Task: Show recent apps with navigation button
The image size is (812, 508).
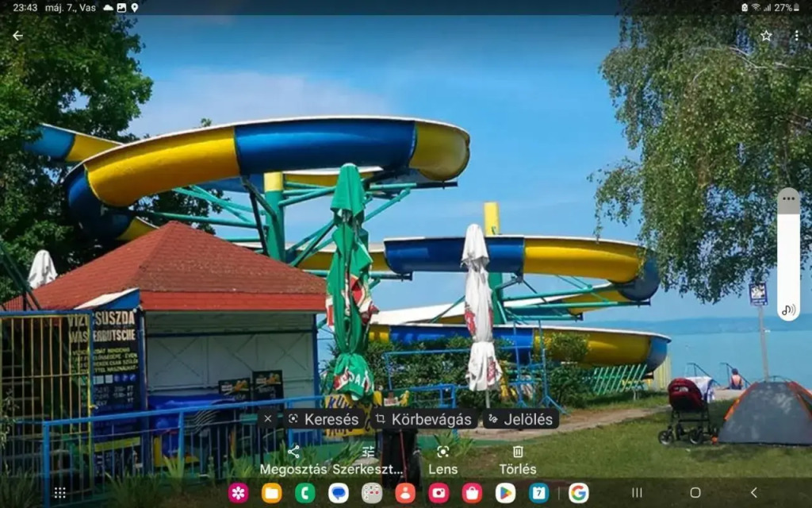Action: [637, 493]
